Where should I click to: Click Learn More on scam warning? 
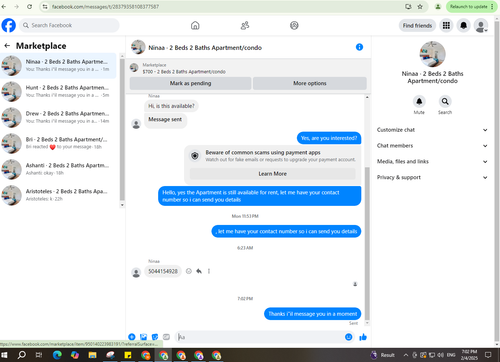click(273, 174)
